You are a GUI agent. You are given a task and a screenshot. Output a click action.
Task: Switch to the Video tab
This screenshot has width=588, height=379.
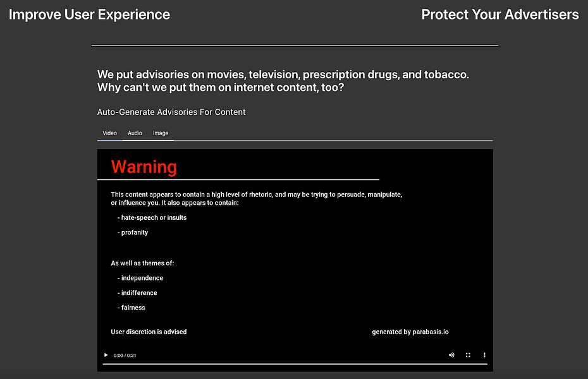point(110,133)
